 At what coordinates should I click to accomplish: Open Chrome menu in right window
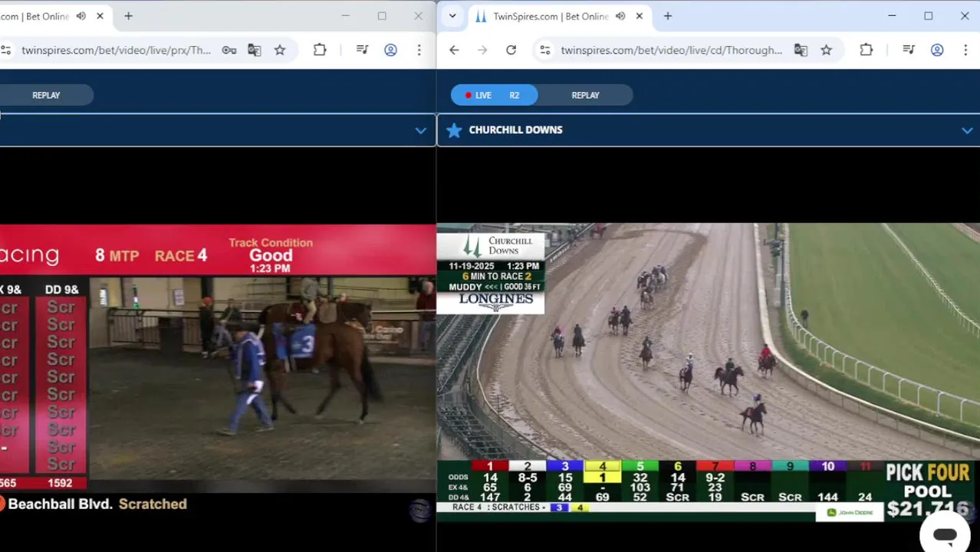(x=965, y=50)
